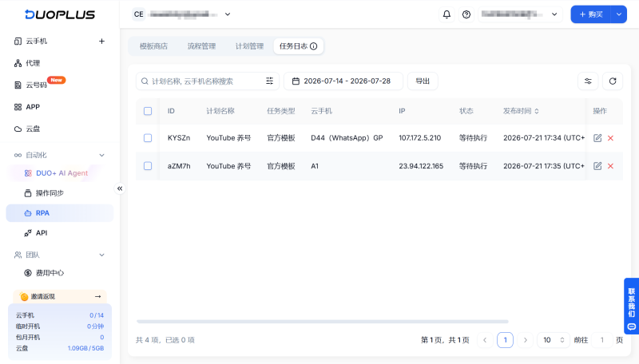The image size is (639, 364).
Task: Open the CE team selector dropdown
Action: (x=182, y=14)
